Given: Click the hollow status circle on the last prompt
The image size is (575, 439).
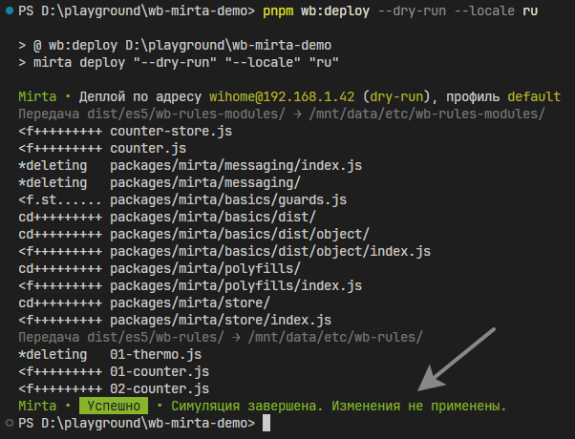Looking at the screenshot, I should coord(10,423).
